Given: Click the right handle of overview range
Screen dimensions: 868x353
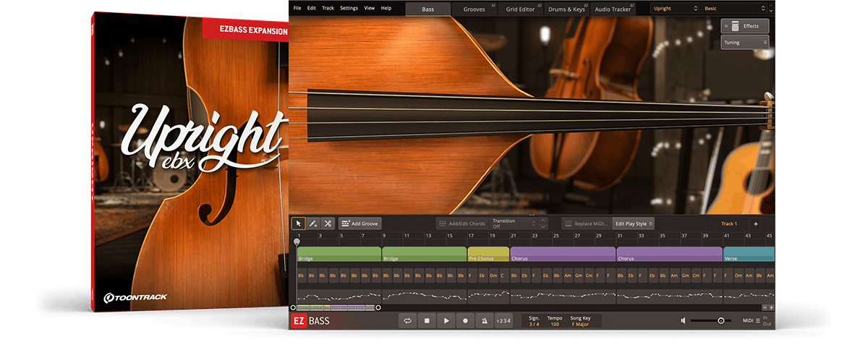Looking at the screenshot, I should pos(378,307).
